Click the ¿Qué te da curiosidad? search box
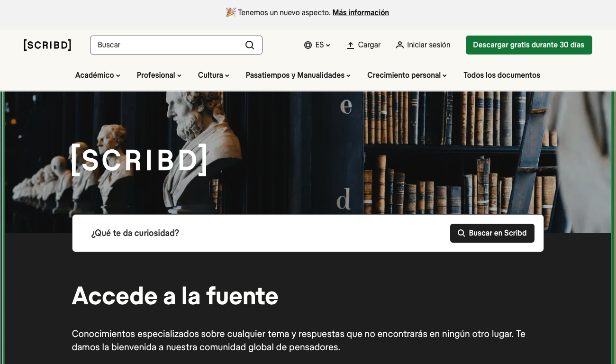The image size is (616, 364). [x=261, y=233]
